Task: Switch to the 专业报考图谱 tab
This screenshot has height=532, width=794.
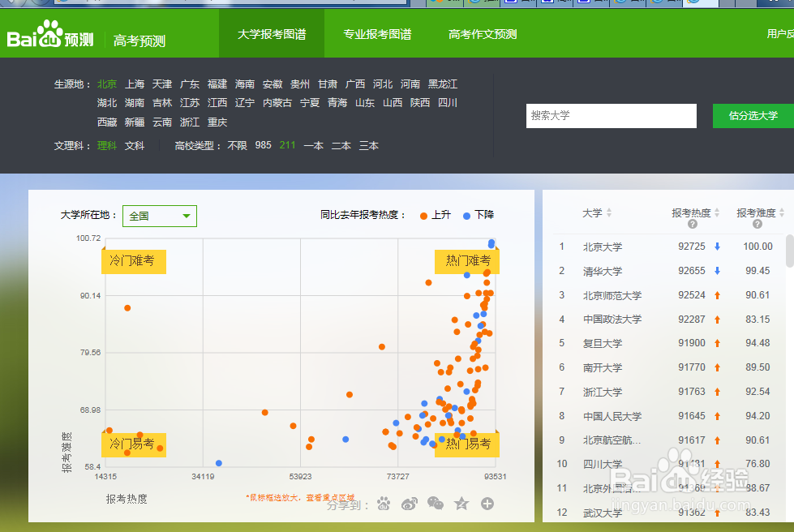Action: click(x=376, y=33)
